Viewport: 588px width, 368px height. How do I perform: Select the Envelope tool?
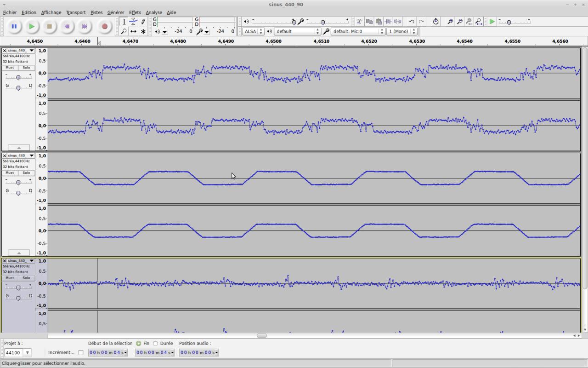coord(133,22)
